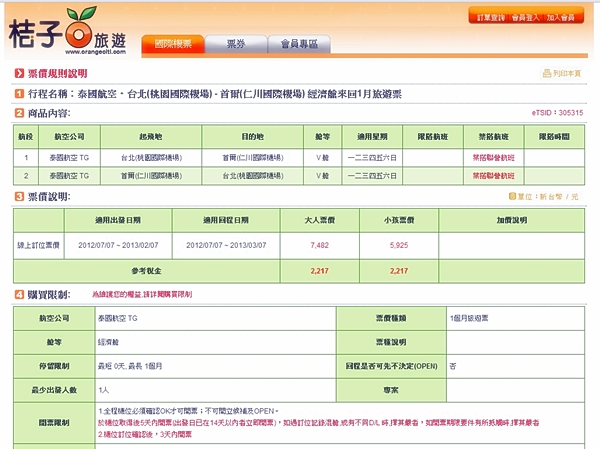
Task: Click the red notice next to 購買限制
Action: [142, 294]
